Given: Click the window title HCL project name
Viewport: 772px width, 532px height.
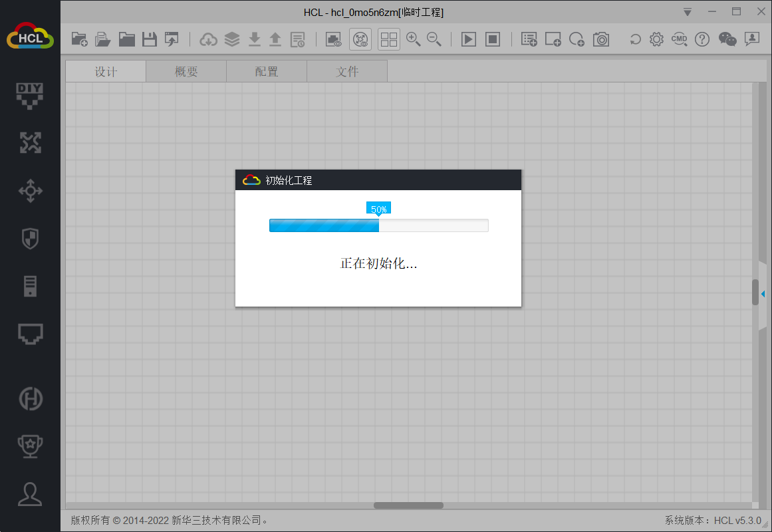Looking at the screenshot, I should [374, 13].
